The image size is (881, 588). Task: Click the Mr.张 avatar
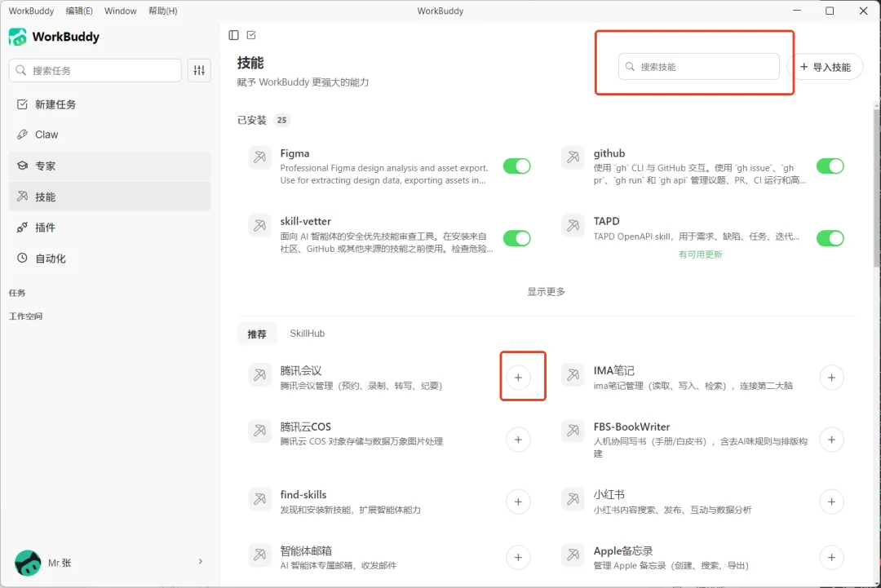(x=28, y=563)
